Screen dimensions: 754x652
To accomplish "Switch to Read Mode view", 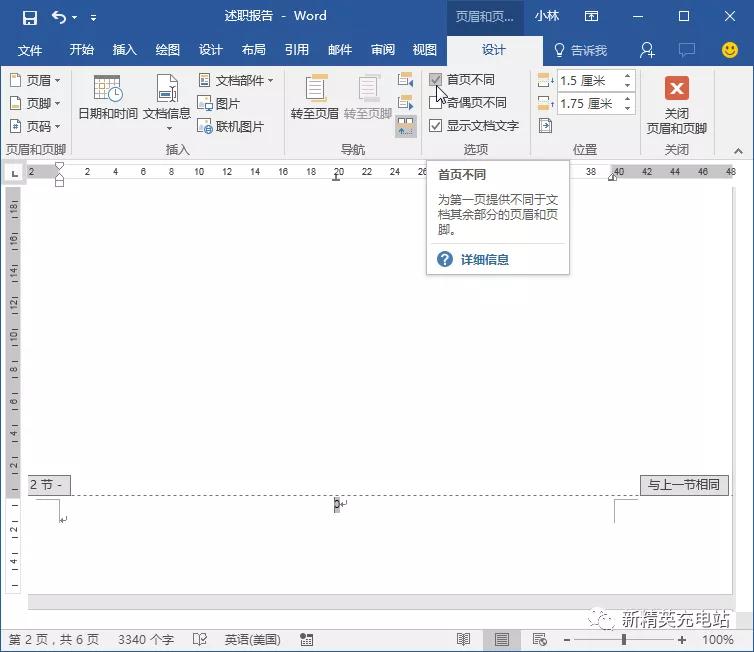I will (463, 639).
